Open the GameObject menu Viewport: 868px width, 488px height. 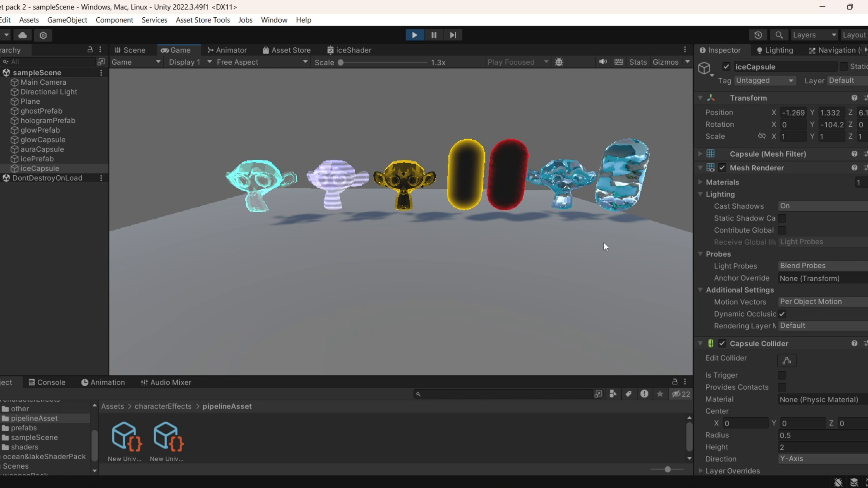[x=67, y=20]
